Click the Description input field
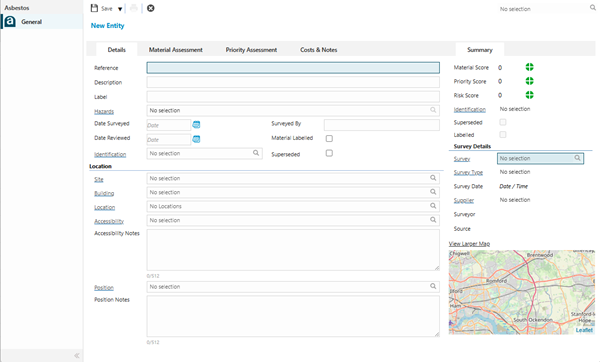Viewport: 600px width, 362px height. pos(293,82)
